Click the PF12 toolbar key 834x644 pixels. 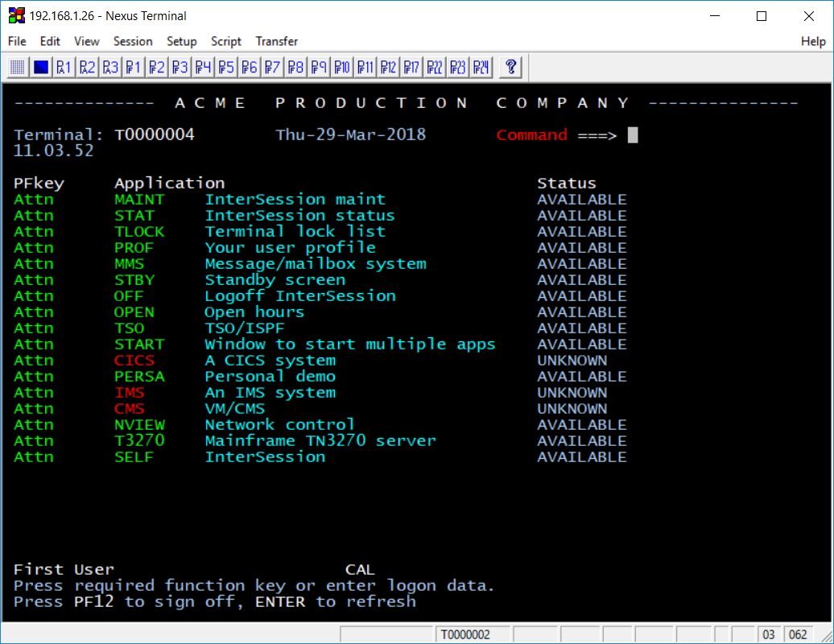click(x=388, y=67)
